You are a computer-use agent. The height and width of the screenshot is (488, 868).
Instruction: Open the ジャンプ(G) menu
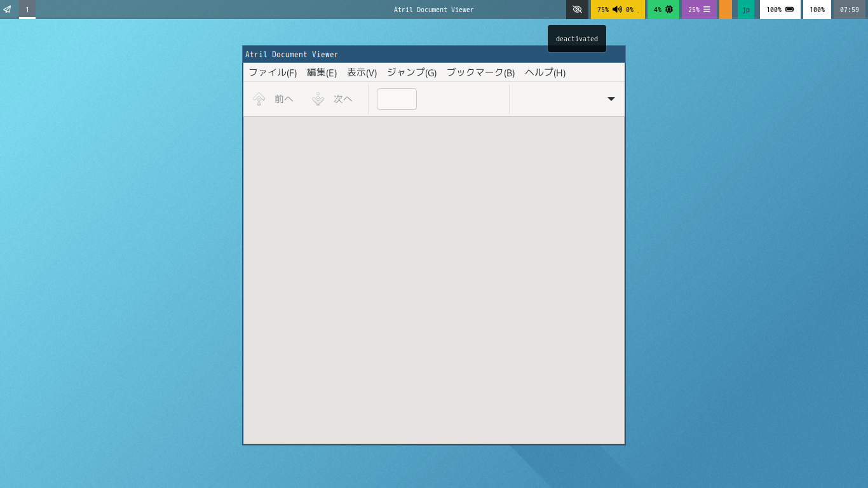[x=412, y=72]
